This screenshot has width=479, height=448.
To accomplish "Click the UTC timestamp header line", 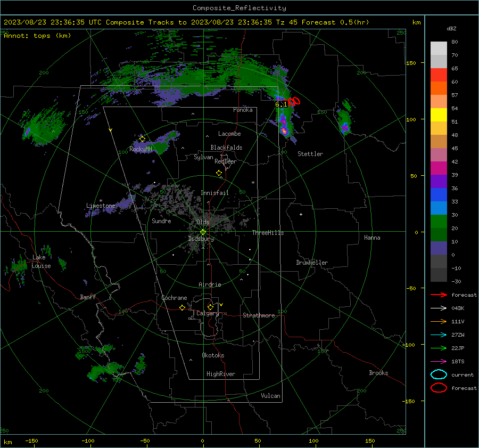I will [x=186, y=22].
